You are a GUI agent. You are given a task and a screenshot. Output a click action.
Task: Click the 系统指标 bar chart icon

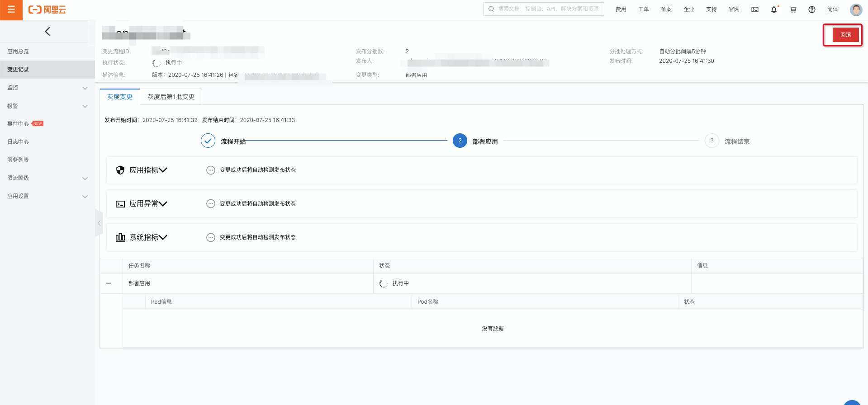coord(120,237)
